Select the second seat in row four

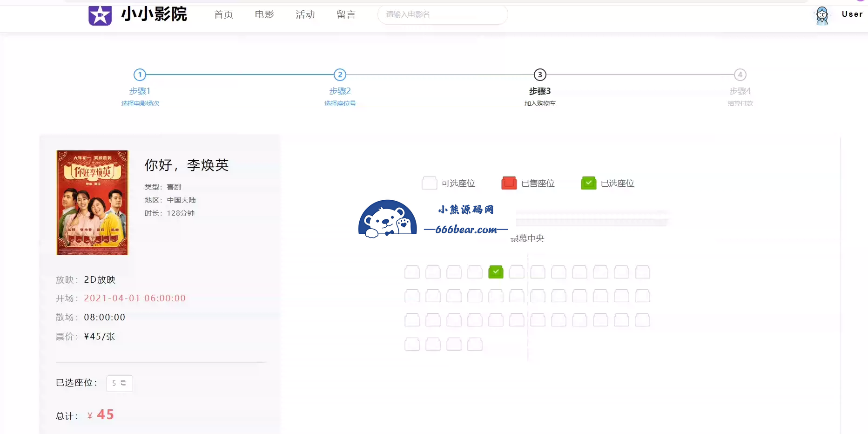pos(433,344)
